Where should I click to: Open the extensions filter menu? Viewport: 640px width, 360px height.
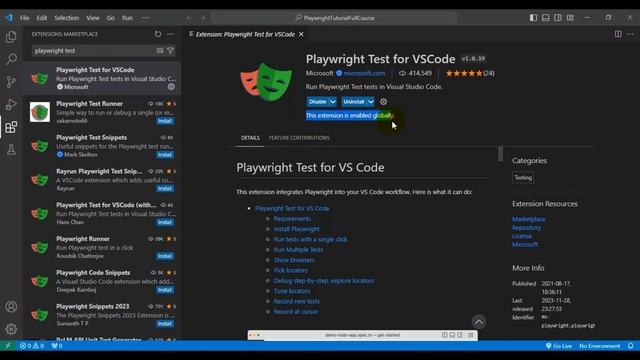[x=171, y=51]
